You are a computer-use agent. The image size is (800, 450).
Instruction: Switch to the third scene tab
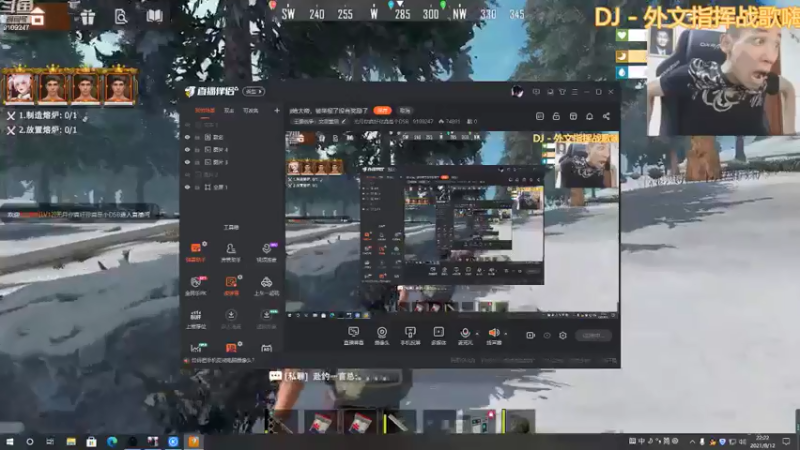click(251, 110)
